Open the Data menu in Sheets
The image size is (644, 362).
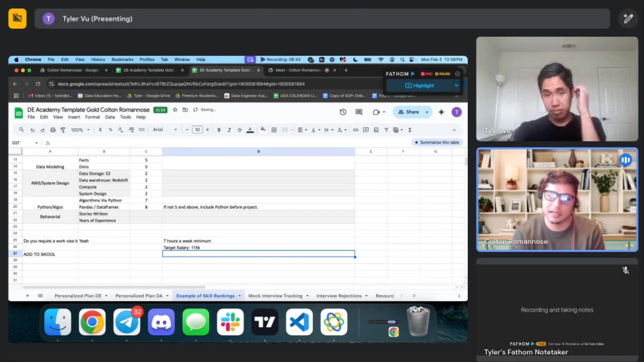pyautogui.click(x=110, y=117)
